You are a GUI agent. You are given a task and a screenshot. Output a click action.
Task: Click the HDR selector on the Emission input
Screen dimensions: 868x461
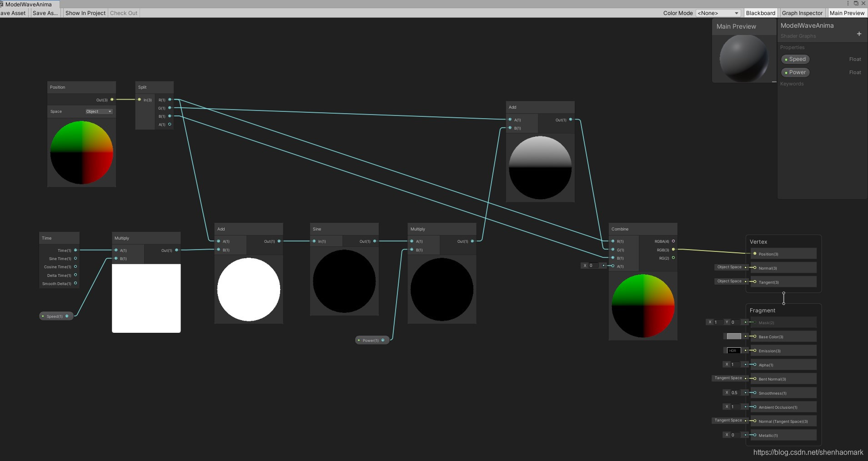[733, 351]
